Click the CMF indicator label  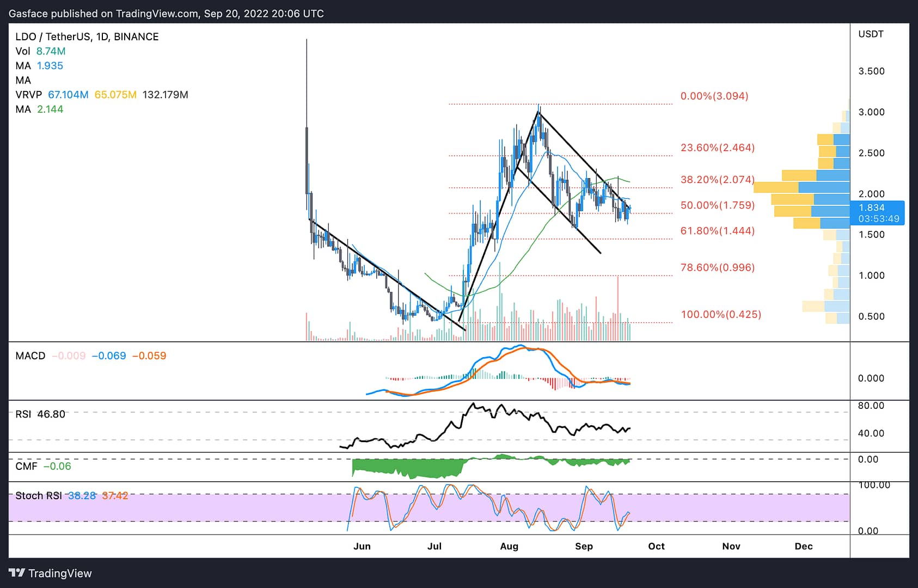(26, 466)
